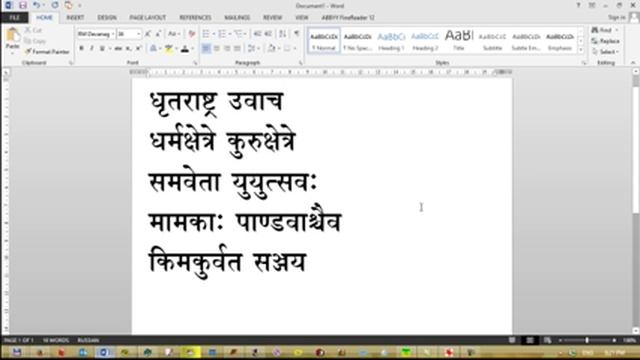Clear all formatting from selection
640x360 pixels.
[191, 34]
